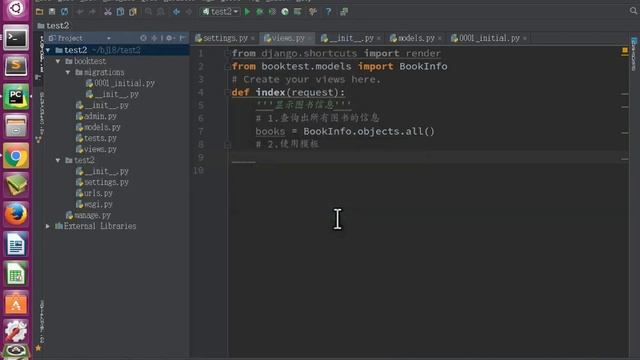The width and height of the screenshot is (640, 360).
Task: Click the Replace toolbar icon
Action: point(161,12)
